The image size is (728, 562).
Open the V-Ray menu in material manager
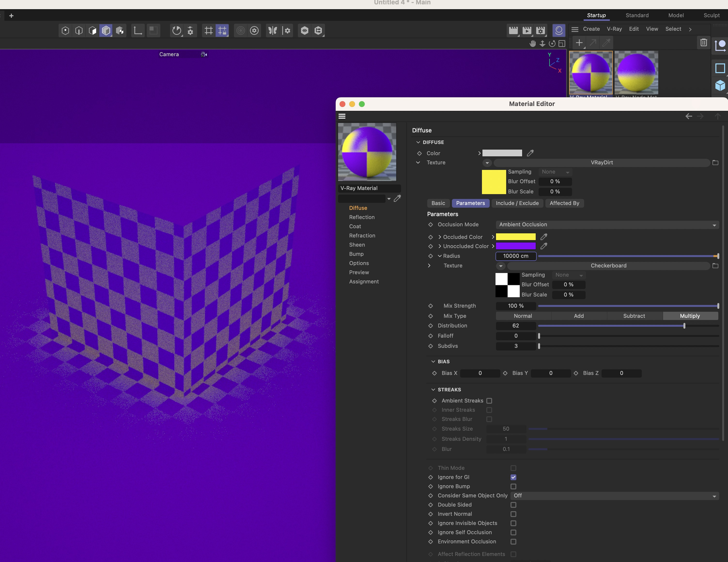pyautogui.click(x=614, y=29)
